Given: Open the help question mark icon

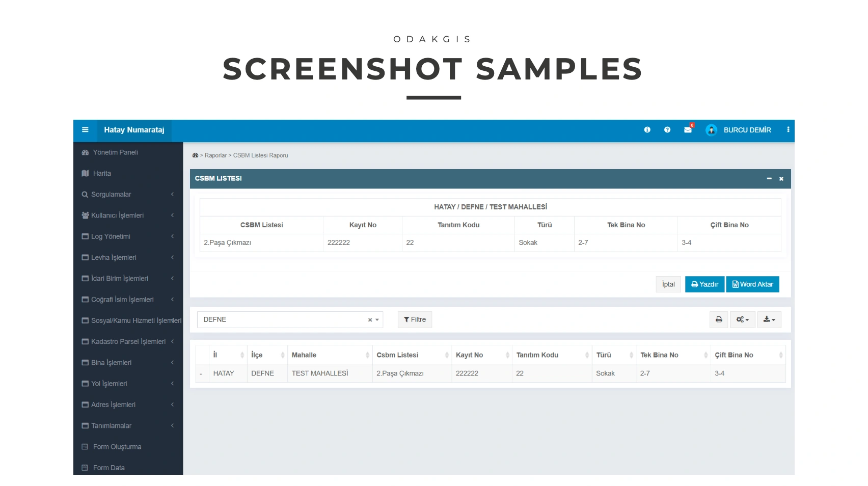Looking at the screenshot, I should pyautogui.click(x=667, y=130).
